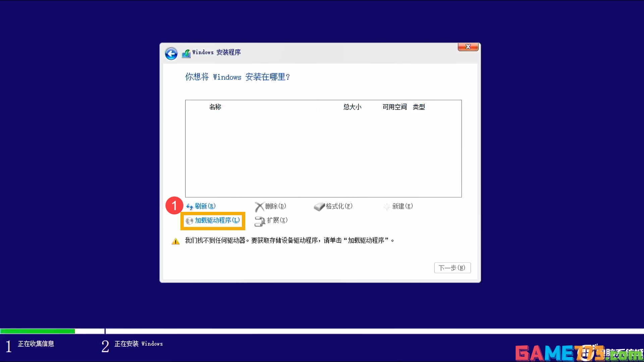Screen dimensions: 644x362
Task: Click the 新建(E) link
Action: pos(402,206)
